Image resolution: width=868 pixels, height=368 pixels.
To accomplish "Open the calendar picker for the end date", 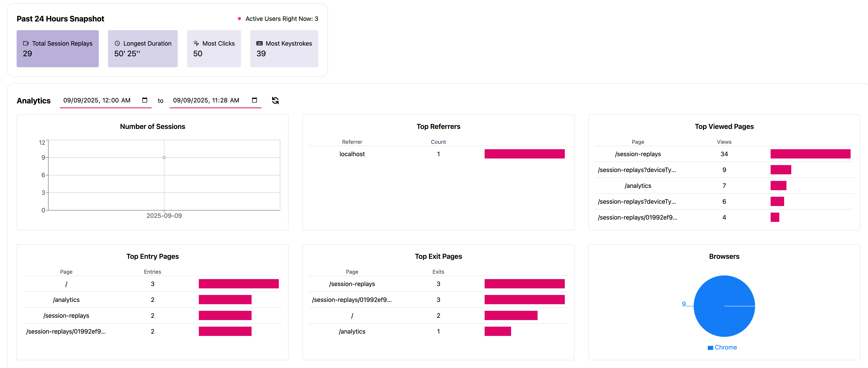I will [254, 100].
